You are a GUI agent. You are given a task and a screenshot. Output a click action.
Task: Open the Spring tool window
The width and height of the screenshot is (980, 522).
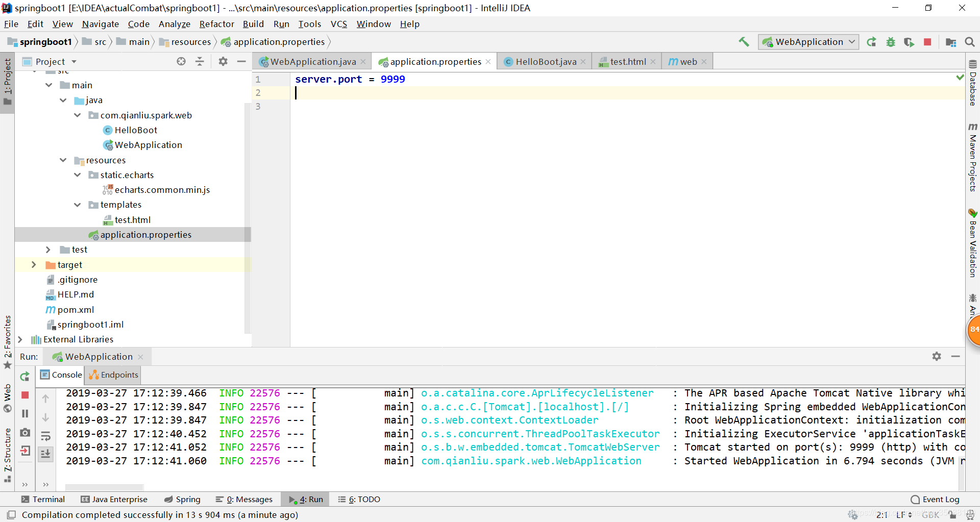182,500
